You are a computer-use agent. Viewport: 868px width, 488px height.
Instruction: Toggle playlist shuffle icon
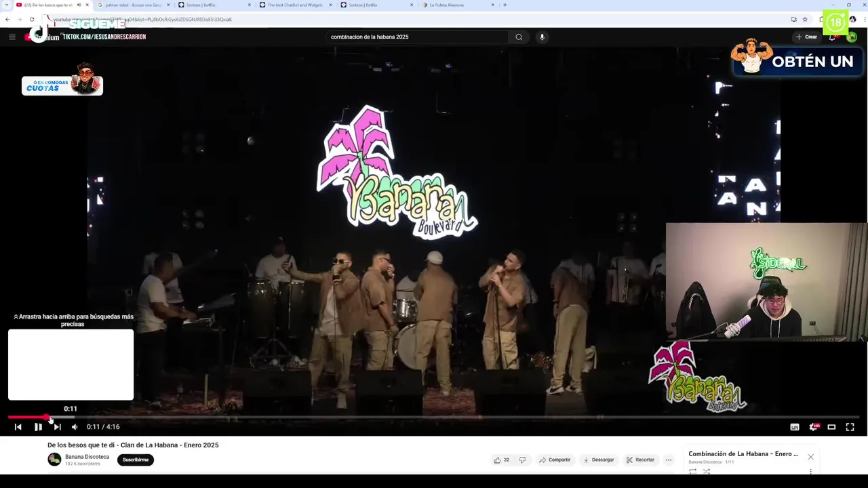pyautogui.click(x=707, y=471)
